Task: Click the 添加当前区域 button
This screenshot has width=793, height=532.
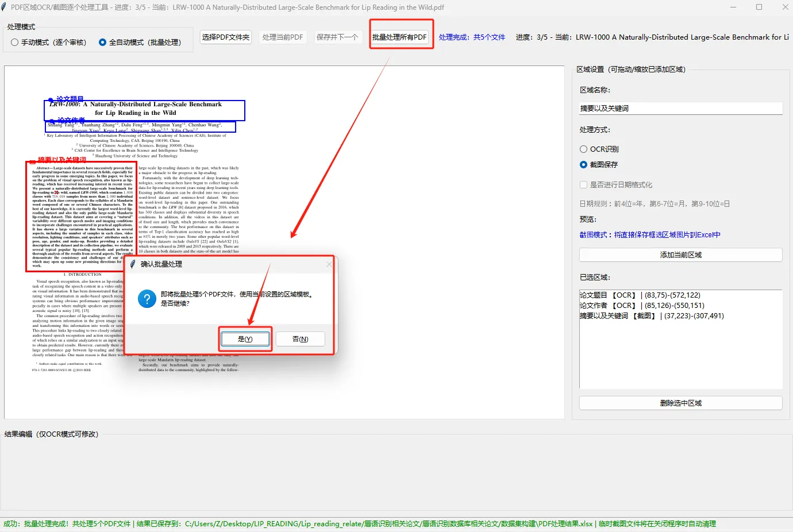Action: click(680, 255)
